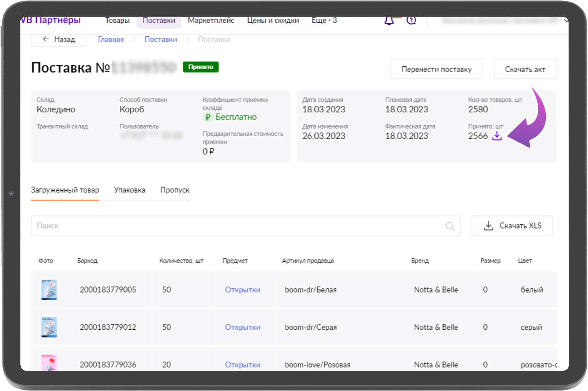Go to Маркетплейс section
The width and height of the screenshot is (588, 391).
(x=211, y=21)
